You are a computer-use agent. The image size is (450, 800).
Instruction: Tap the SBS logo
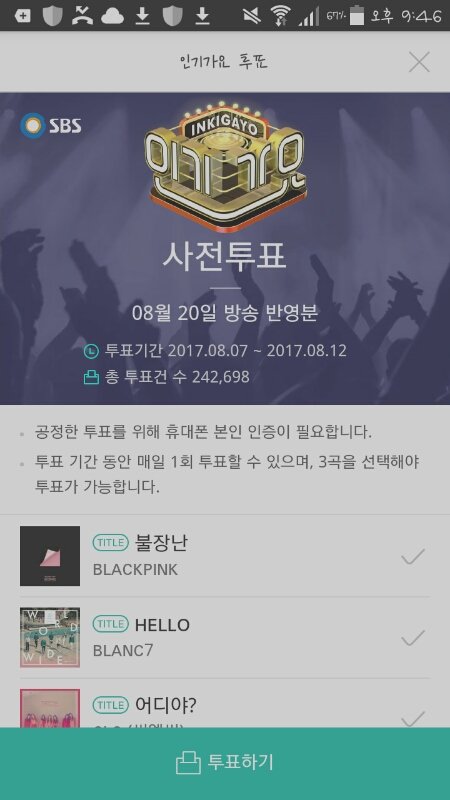tap(51, 126)
